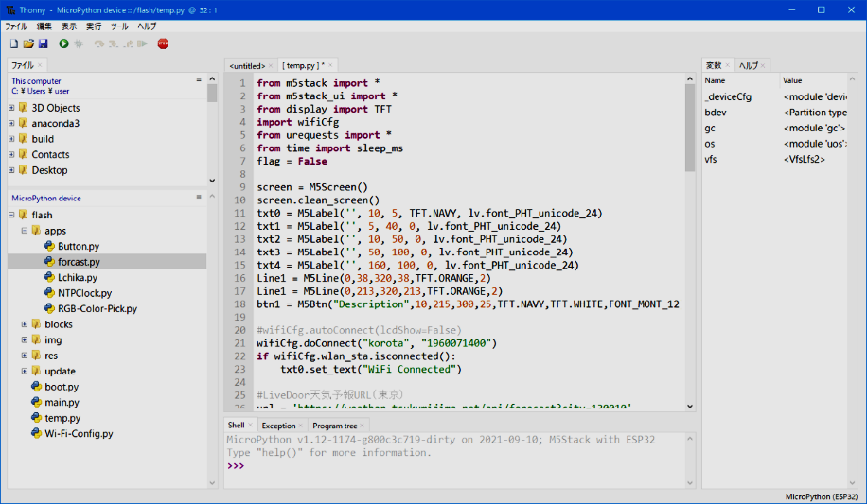
Task: Open the MicroPython device panel menu icon
Action: tap(199, 198)
